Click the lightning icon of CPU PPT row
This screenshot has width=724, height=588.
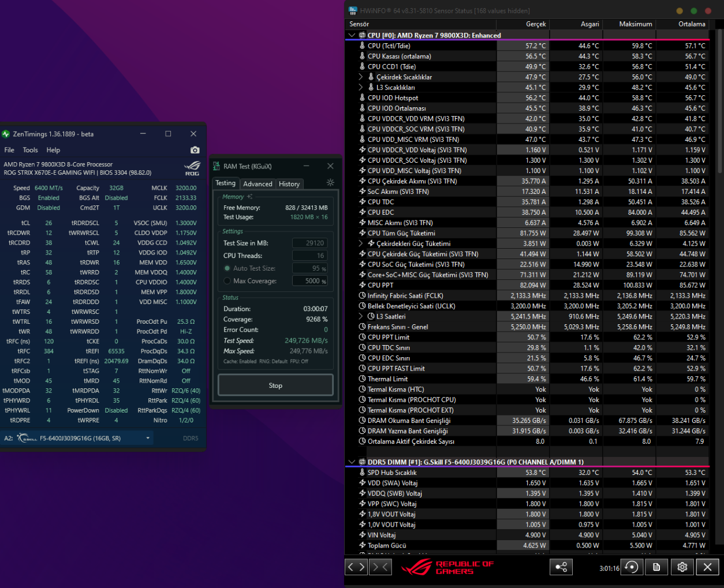coord(362,285)
